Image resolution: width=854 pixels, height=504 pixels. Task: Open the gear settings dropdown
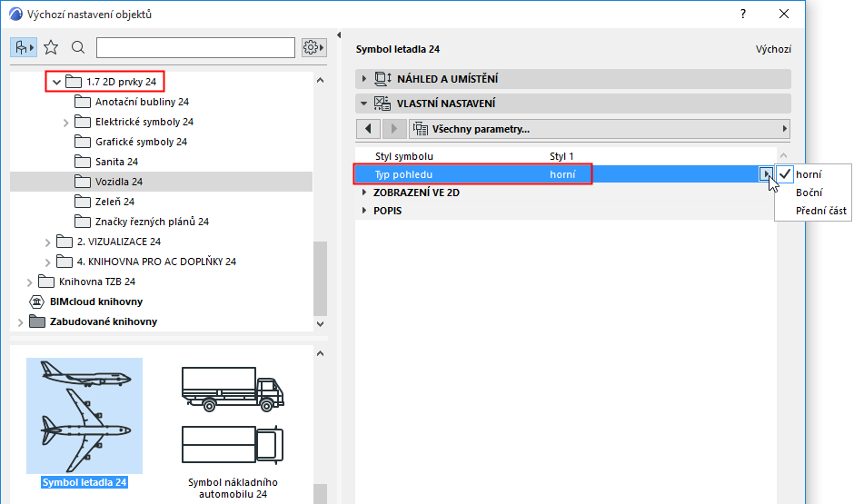tap(313, 48)
